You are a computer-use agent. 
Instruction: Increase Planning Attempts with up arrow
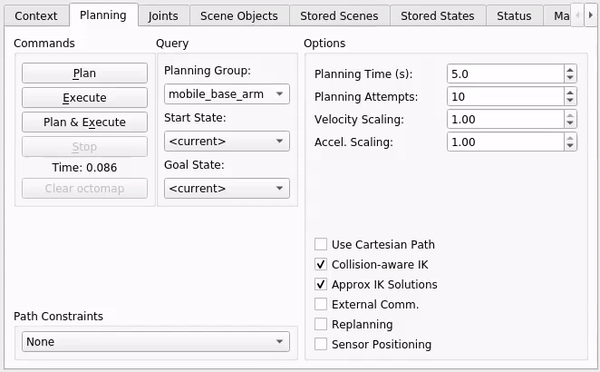(x=570, y=92)
